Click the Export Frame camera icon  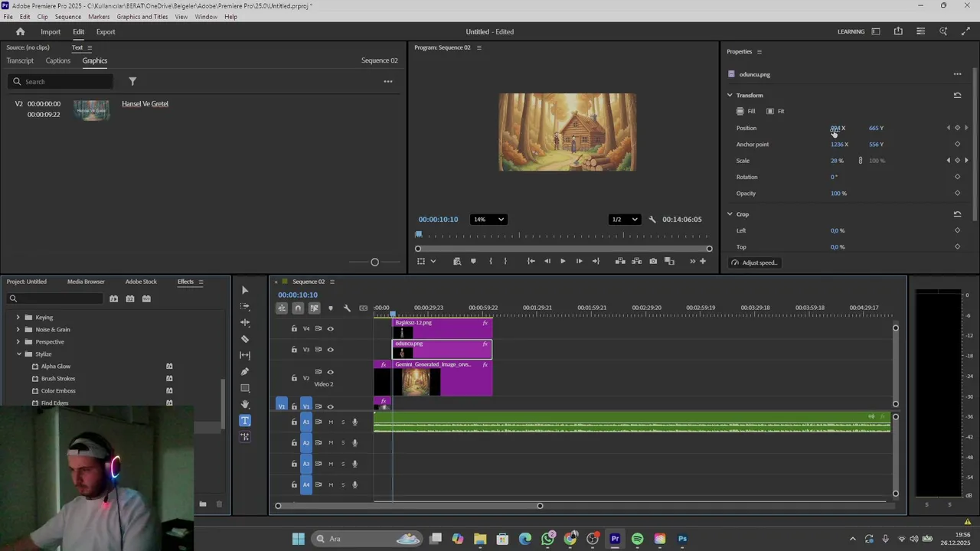pyautogui.click(x=653, y=262)
